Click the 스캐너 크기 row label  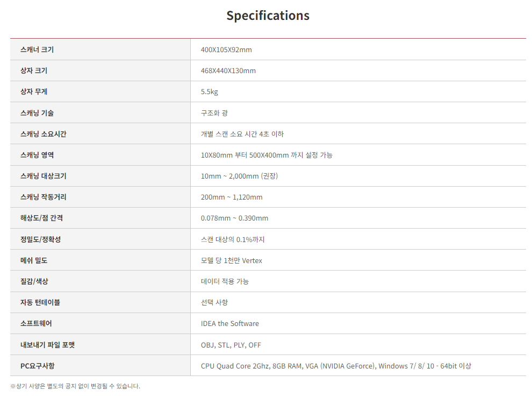[37, 49]
